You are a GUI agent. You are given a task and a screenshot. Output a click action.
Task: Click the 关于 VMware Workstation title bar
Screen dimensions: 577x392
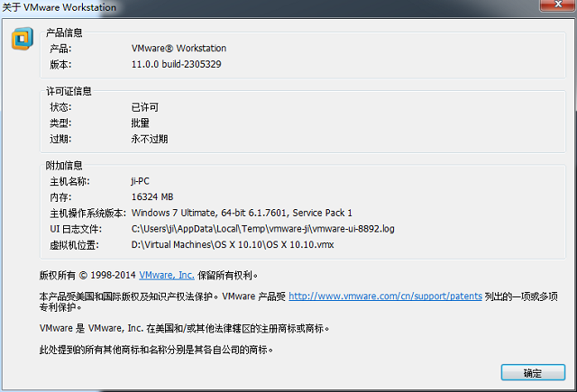(60, 7)
